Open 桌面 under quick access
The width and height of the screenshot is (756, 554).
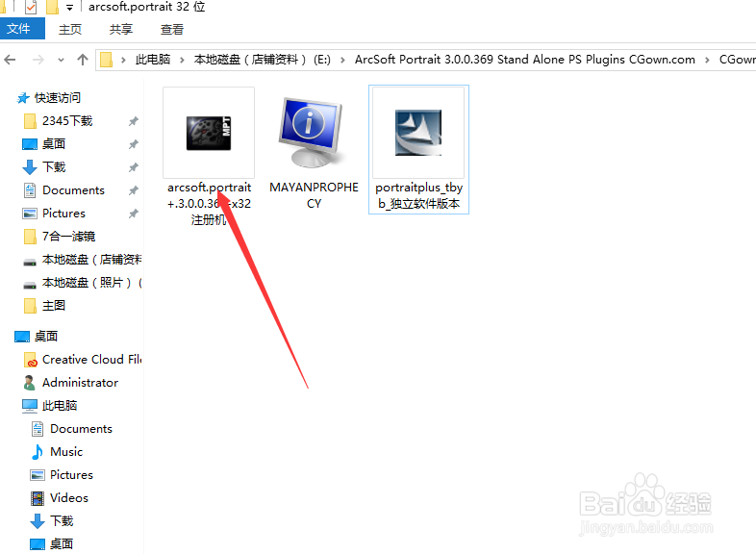tap(54, 143)
